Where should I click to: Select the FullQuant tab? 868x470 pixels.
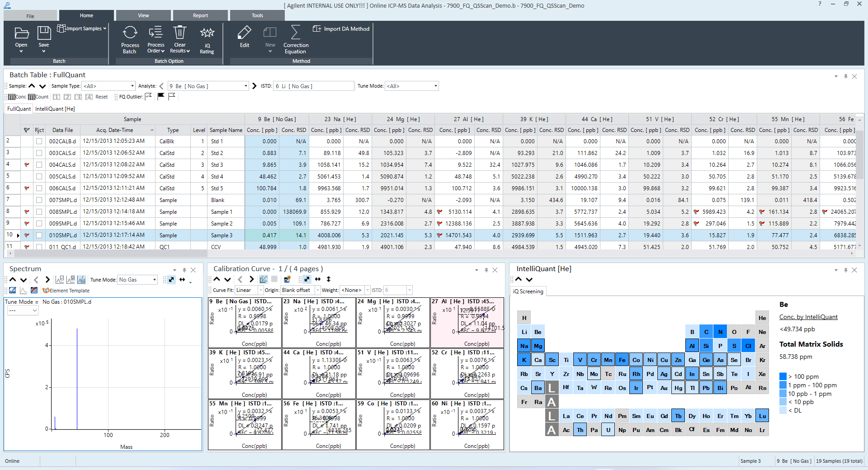click(x=19, y=109)
